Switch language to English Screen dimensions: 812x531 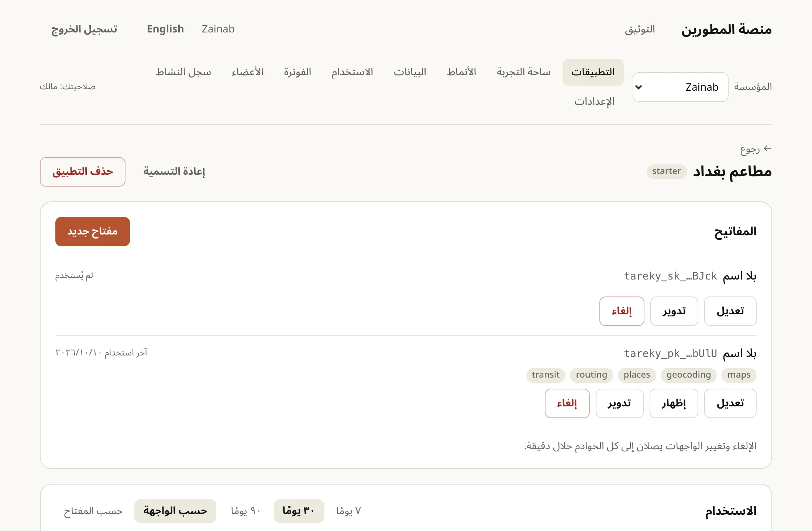coord(165,29)
